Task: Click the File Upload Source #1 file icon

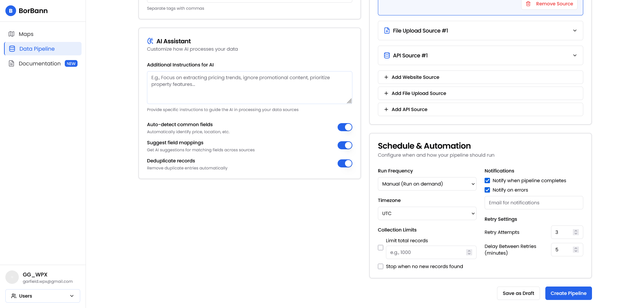Action: coord(387,31)
